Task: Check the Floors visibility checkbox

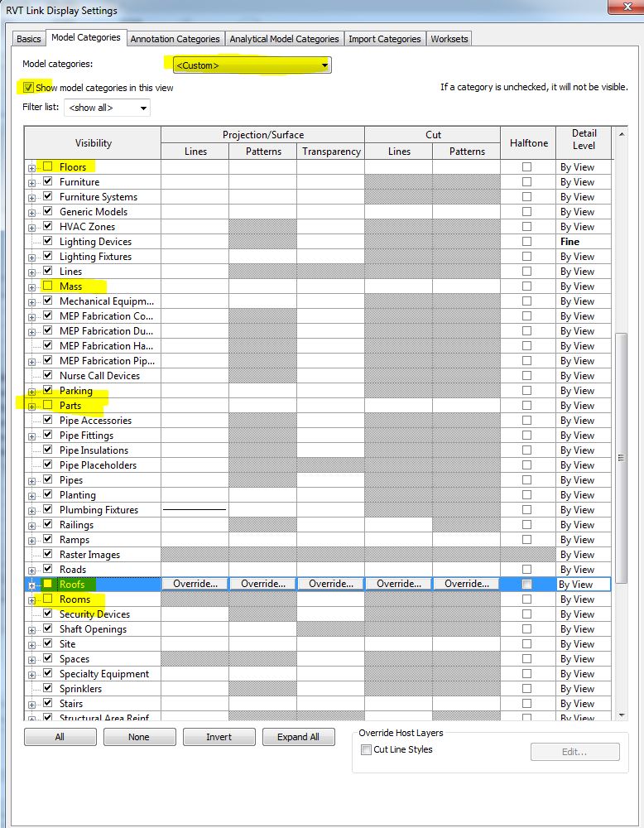Action: 47,166
